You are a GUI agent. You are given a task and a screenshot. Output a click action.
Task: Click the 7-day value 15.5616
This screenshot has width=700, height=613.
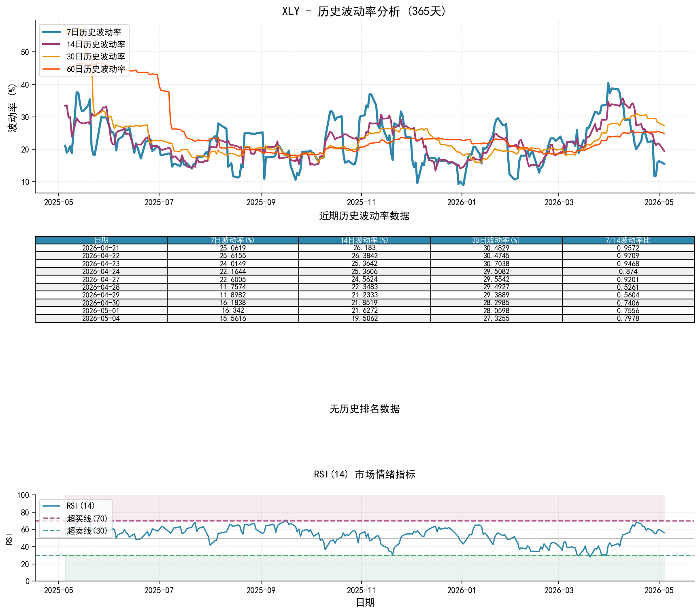233,318
